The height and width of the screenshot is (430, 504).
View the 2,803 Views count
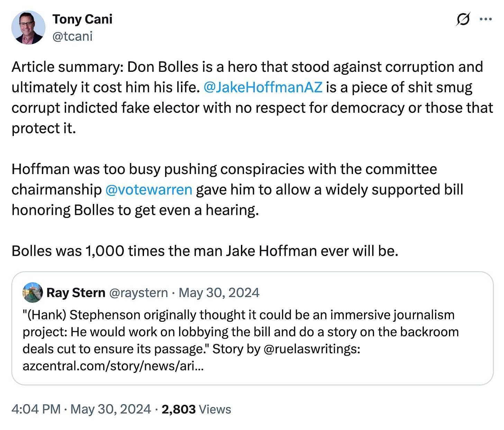click(x=196, y=409)
